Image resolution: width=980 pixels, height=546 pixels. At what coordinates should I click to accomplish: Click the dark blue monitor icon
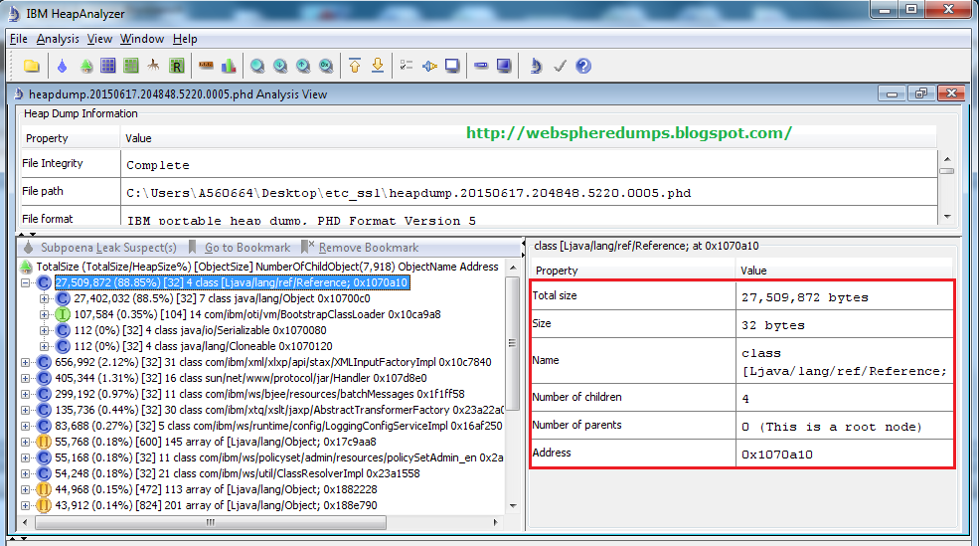pos(504,66)
